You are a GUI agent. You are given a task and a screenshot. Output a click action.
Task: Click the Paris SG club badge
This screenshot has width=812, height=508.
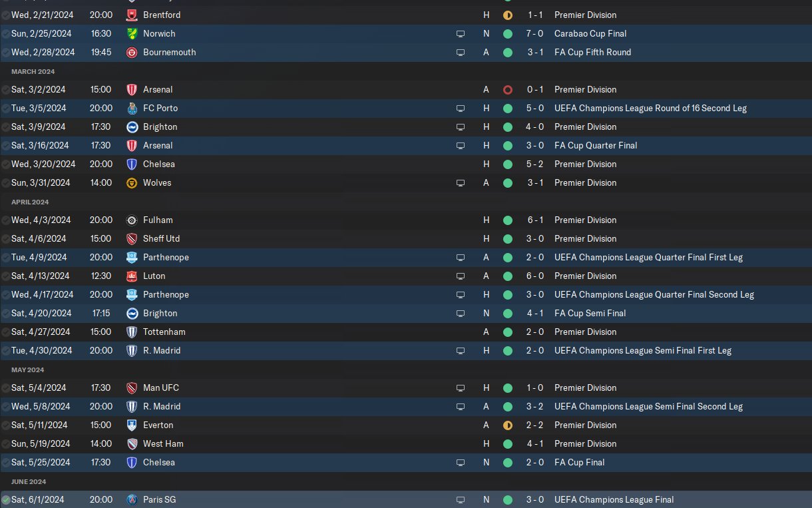[x=132, y=499]
